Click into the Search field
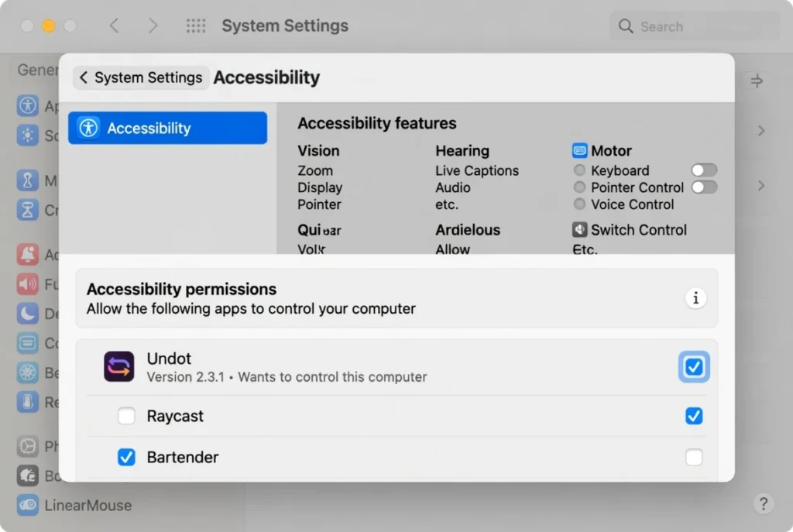 click(694, 26)
